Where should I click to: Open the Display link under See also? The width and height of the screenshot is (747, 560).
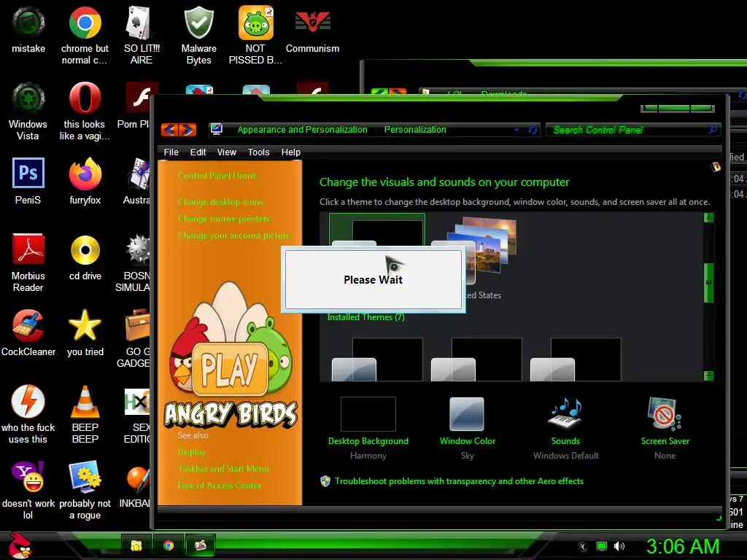192,452
